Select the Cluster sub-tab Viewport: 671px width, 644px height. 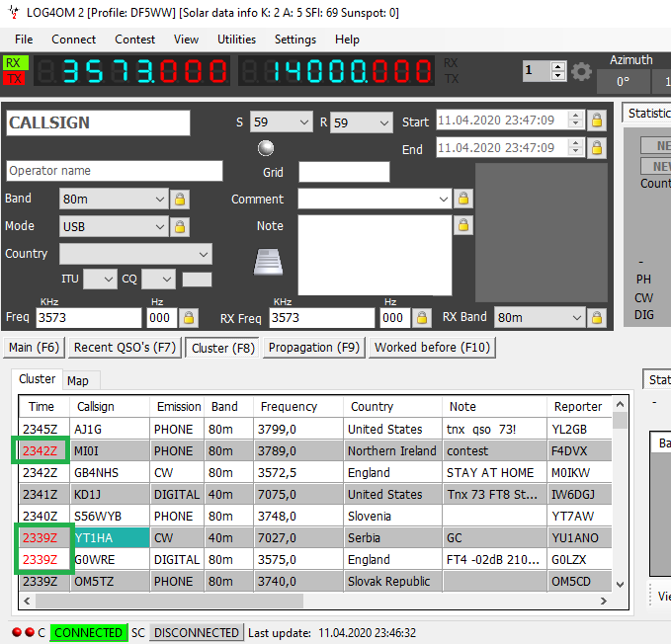[38, 379]
